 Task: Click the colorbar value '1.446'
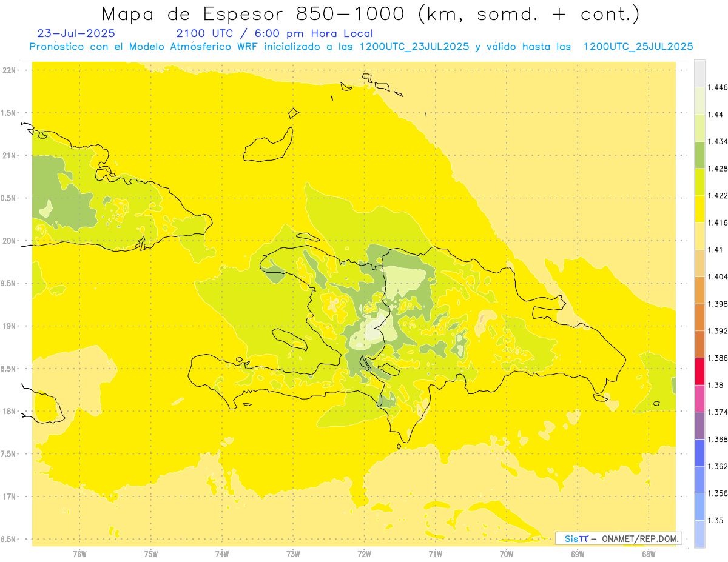(718, 87)
